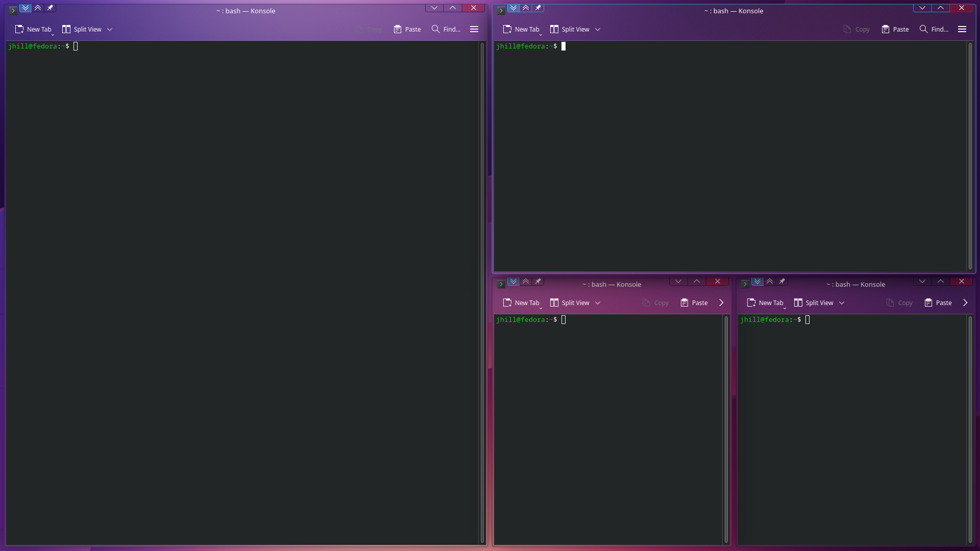Toggle Keep Above on the top-right Konsole window
This screenshot has width=980, height=551.
point(526,8)
